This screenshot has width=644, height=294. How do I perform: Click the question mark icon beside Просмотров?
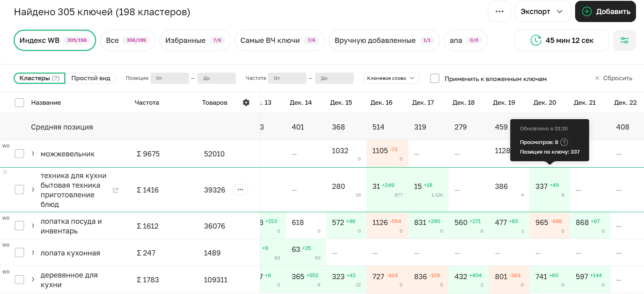click(x=564, y=142)
